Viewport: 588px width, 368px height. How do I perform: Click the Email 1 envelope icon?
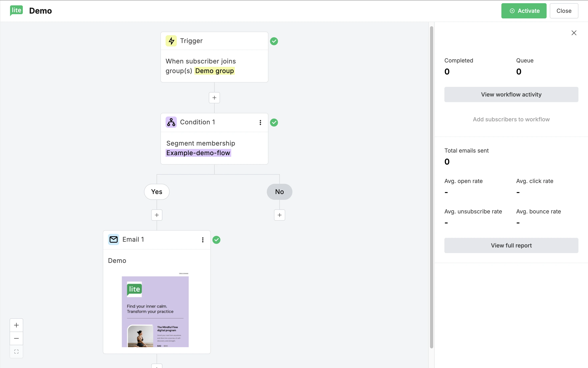point(114,239)
